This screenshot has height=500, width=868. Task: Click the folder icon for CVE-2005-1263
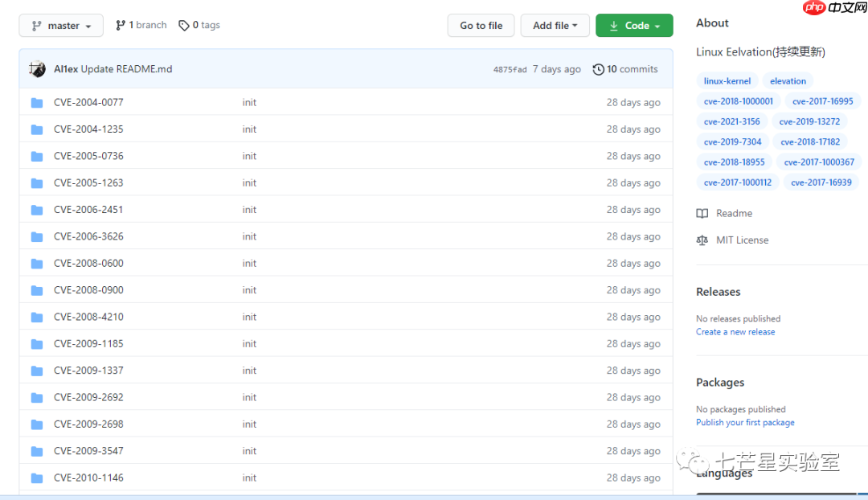37,182
